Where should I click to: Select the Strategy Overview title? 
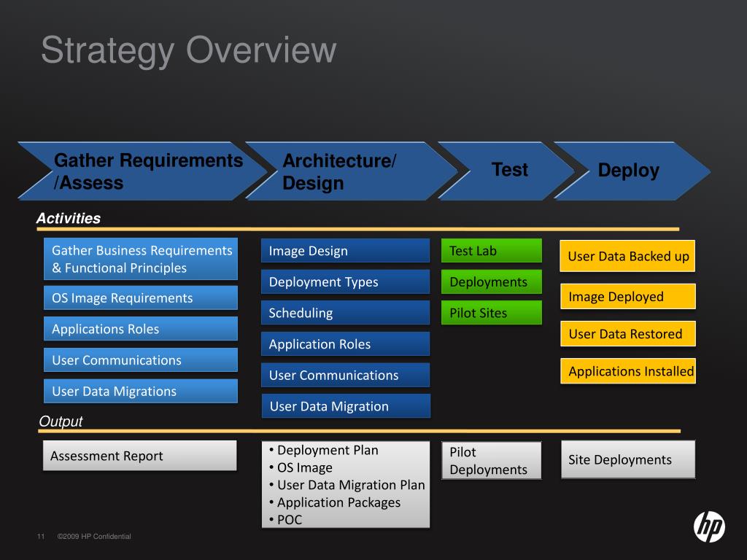[189, 50]
